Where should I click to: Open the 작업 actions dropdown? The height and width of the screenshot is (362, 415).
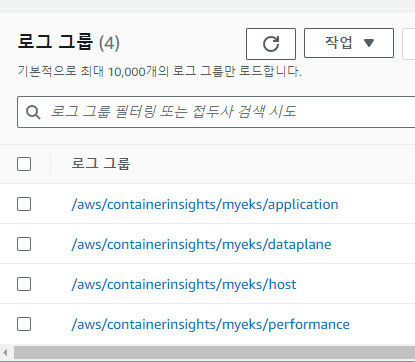(349, 43)
